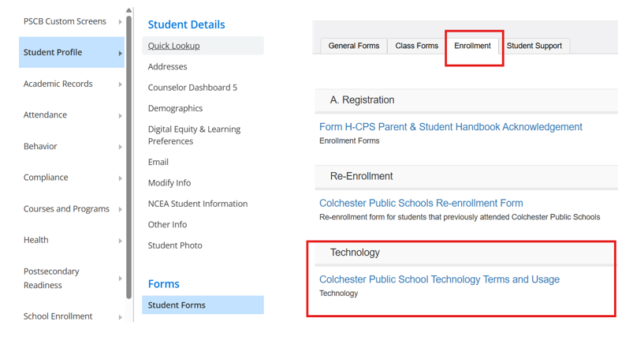Open NCEA Student Information page
The image size is (644, 337).
[x=198, y=204]
